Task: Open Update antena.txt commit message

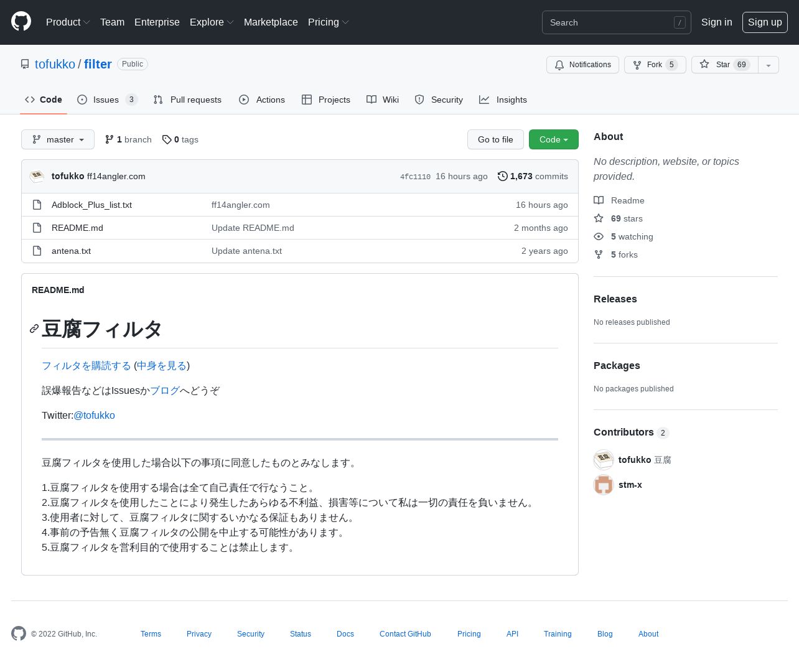Action: click(246, 251)
